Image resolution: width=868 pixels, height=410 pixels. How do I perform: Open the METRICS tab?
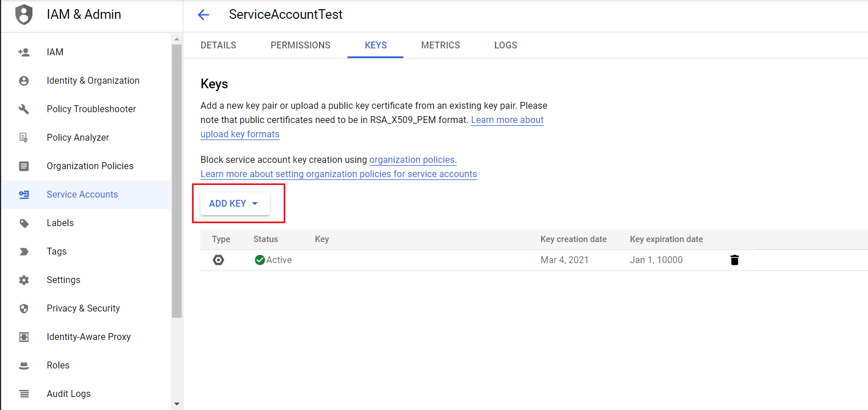click(x=440, y=46)
